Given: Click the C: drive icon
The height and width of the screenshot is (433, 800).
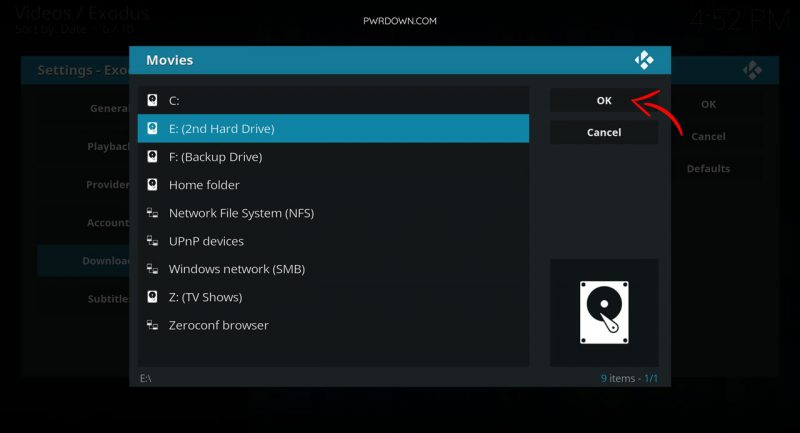Looking at the screenshot, I should [152, 100].
